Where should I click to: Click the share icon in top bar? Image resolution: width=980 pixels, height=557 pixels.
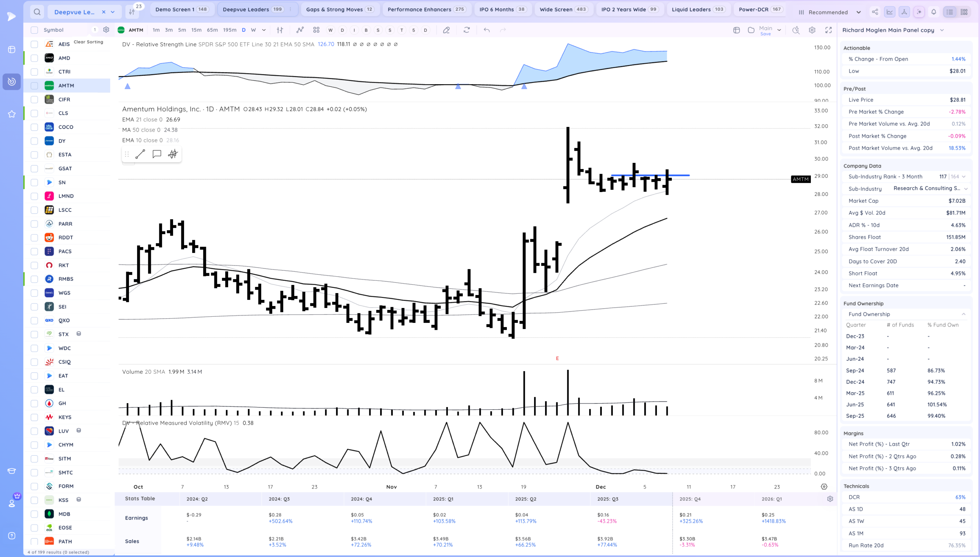[x=875, y=12]
